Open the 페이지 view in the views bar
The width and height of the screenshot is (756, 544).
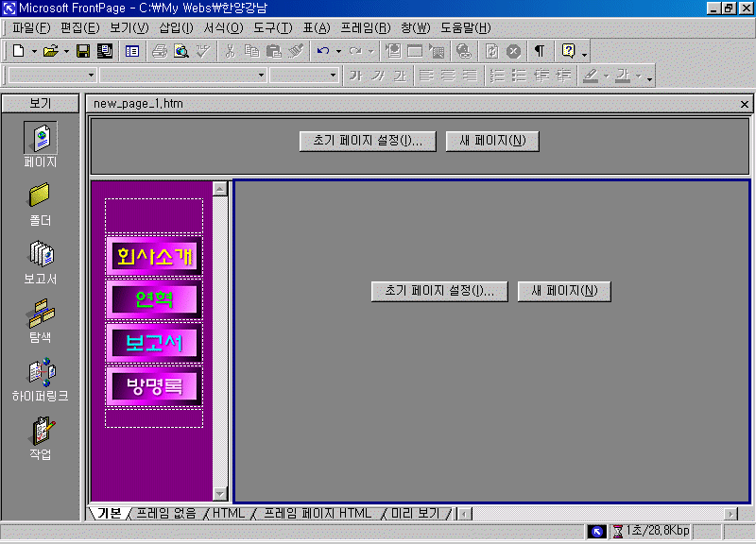(x=41, y=144)
